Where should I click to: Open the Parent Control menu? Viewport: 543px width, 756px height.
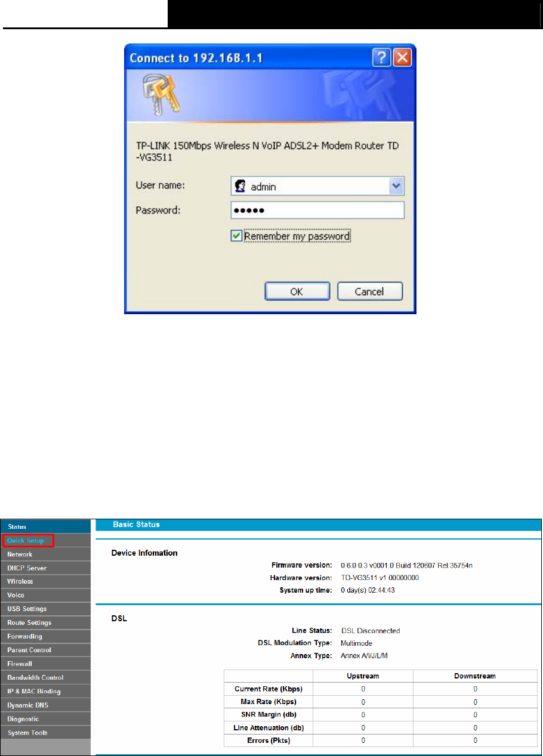tap(45, 650)
